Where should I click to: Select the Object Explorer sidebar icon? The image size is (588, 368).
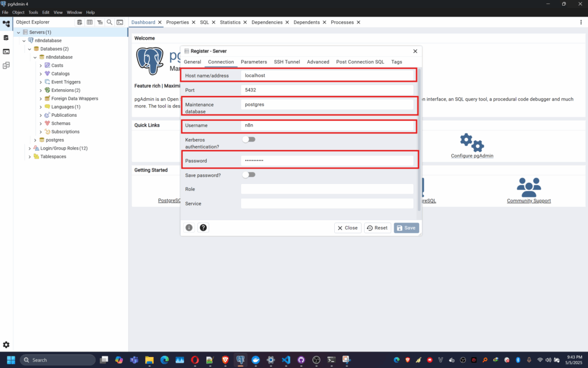[x=6, y=24]
